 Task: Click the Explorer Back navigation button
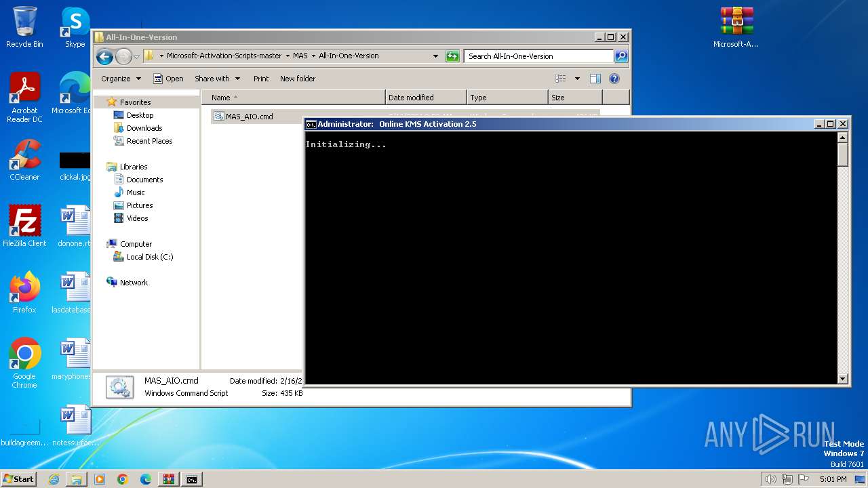click(x=104, y=56)
